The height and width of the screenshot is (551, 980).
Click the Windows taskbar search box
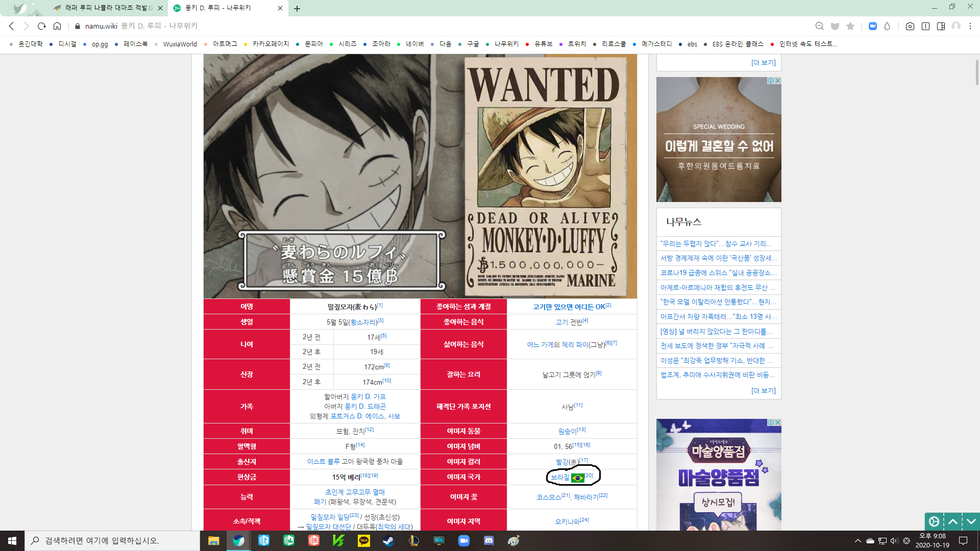[112, 541]
